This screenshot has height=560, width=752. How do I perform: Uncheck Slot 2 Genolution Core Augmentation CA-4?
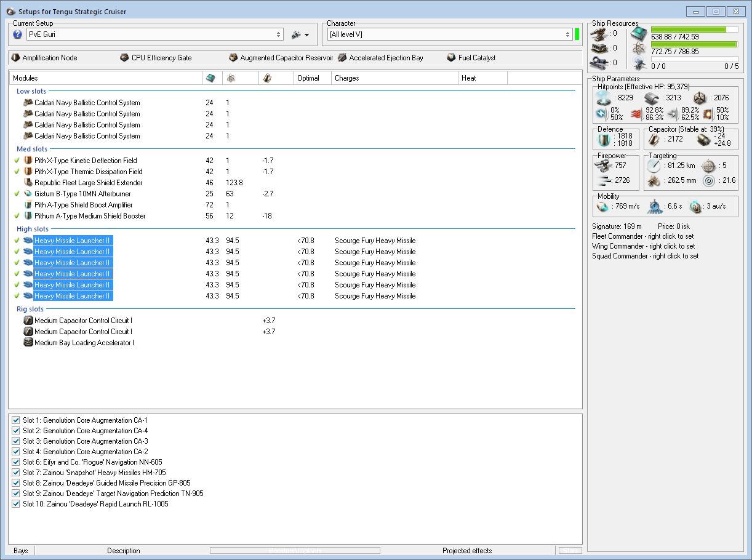[x=16, y=431]
